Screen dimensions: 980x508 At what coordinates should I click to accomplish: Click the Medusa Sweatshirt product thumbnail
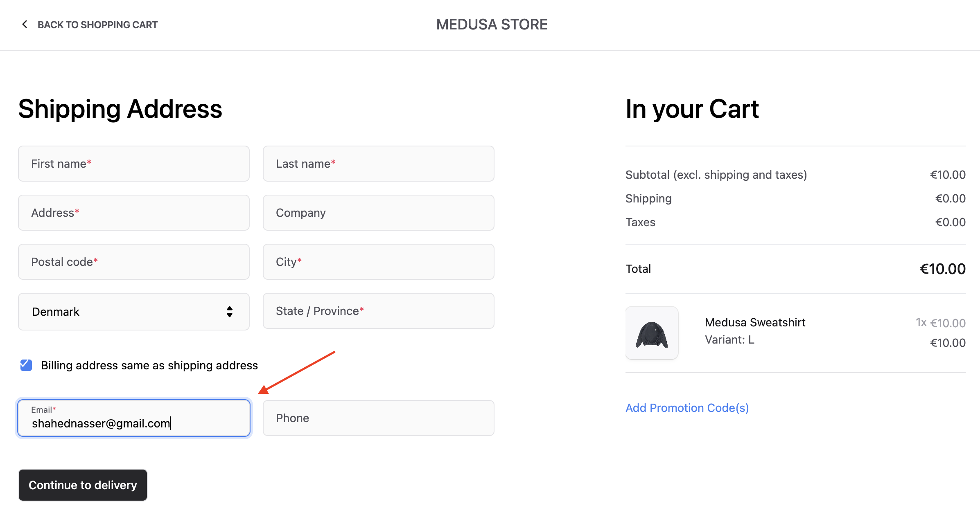tap(652, 333)
